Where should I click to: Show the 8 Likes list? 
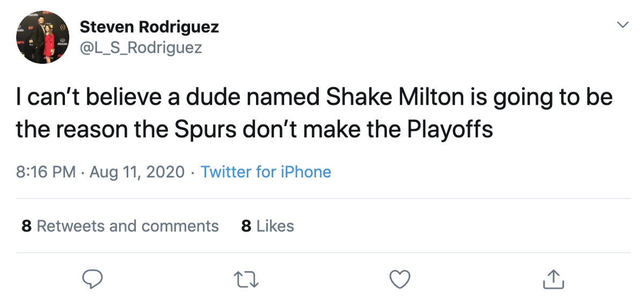click(268, 226)
